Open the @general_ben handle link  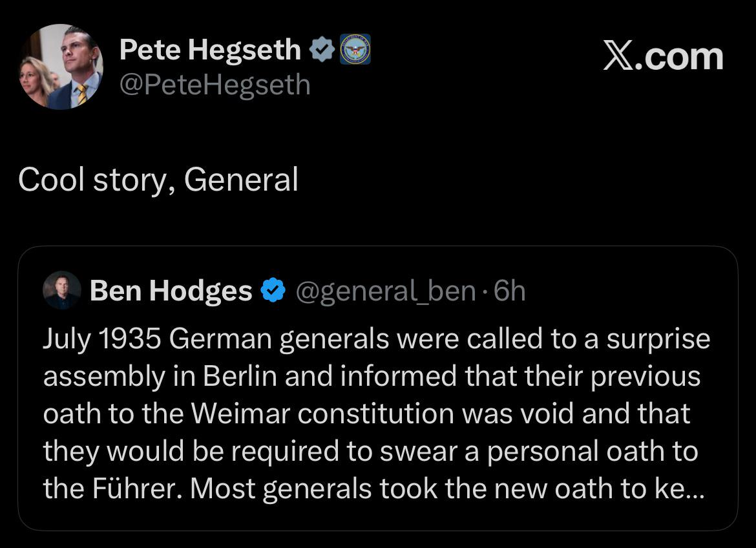point(386,291)
